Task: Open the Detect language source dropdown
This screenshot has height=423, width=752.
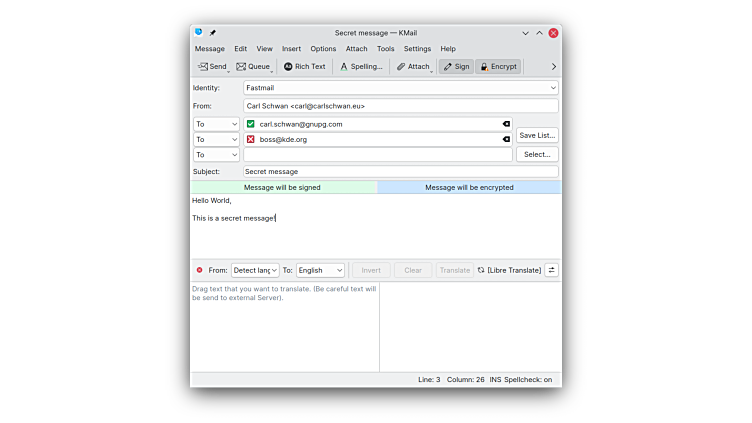Action: [255, 270]
